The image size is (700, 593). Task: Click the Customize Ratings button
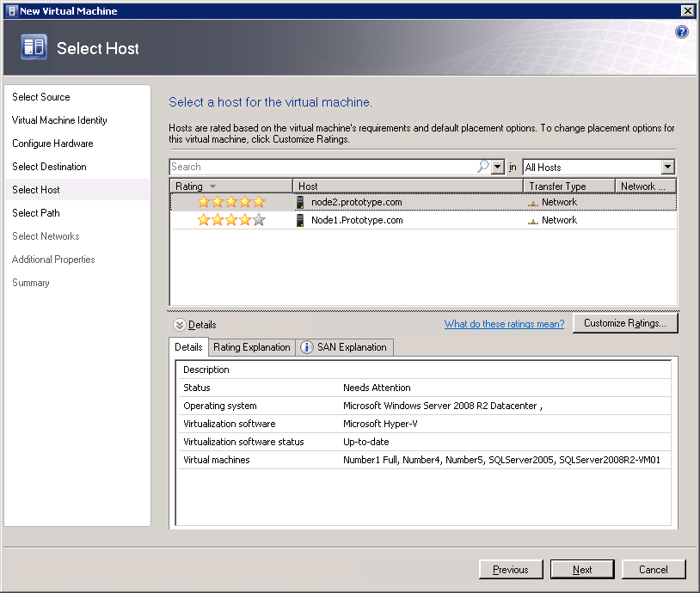[625, 323]
